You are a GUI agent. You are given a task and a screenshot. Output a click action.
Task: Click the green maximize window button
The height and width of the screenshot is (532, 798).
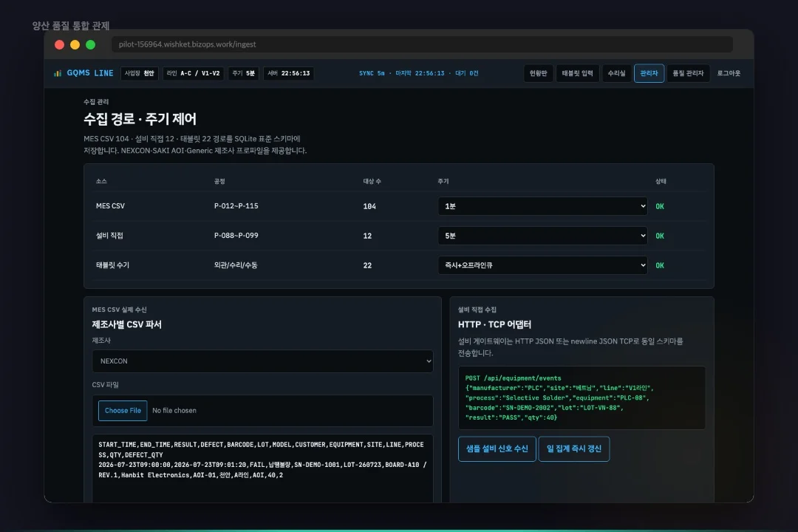point(91,45)
